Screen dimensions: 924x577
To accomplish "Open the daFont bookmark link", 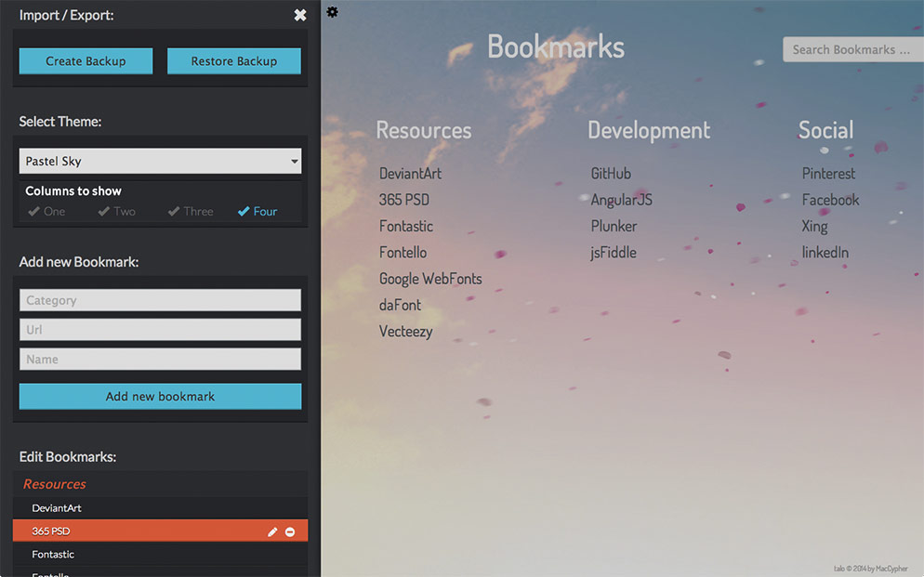I will coord(400,305).
